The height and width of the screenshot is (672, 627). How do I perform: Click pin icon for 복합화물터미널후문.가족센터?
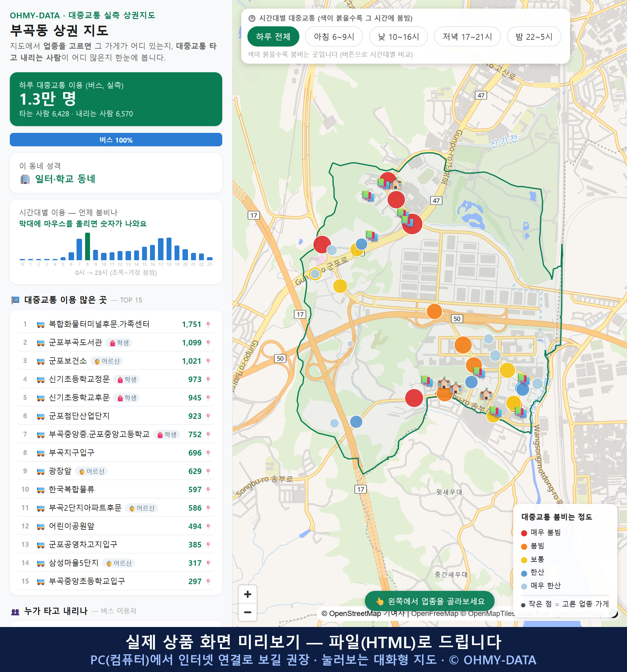pos(208,325)
